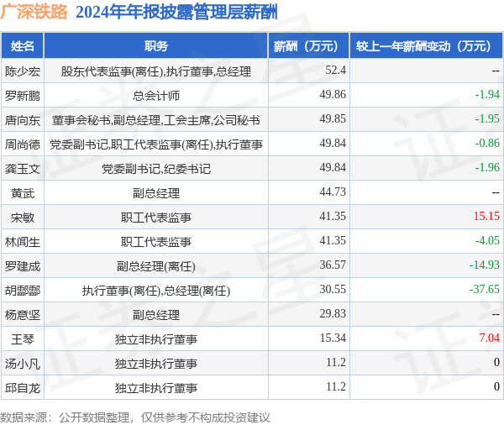Select the name 林闻生
This screenshot has height=425, width=504.
pyautogui.click(x=23, y=242)
